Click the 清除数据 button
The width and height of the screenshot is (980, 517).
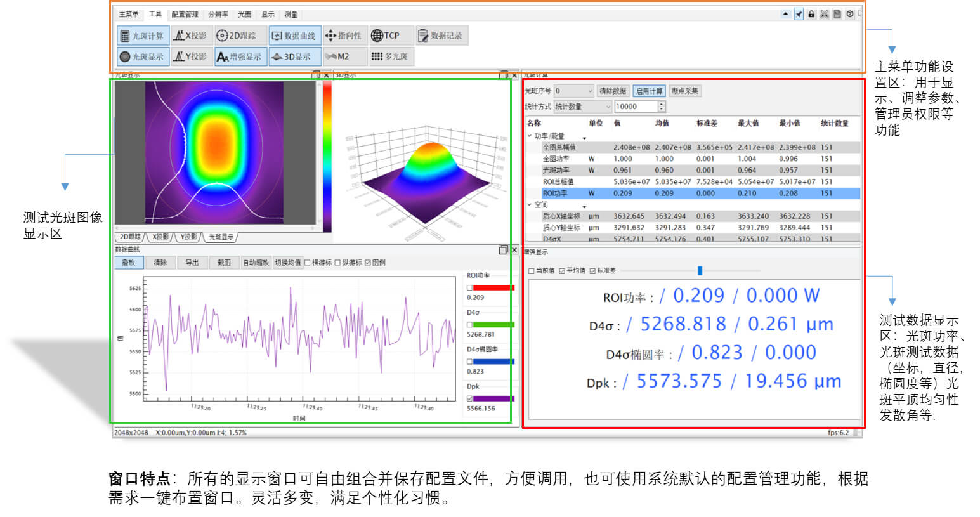[x=613, y=91]
